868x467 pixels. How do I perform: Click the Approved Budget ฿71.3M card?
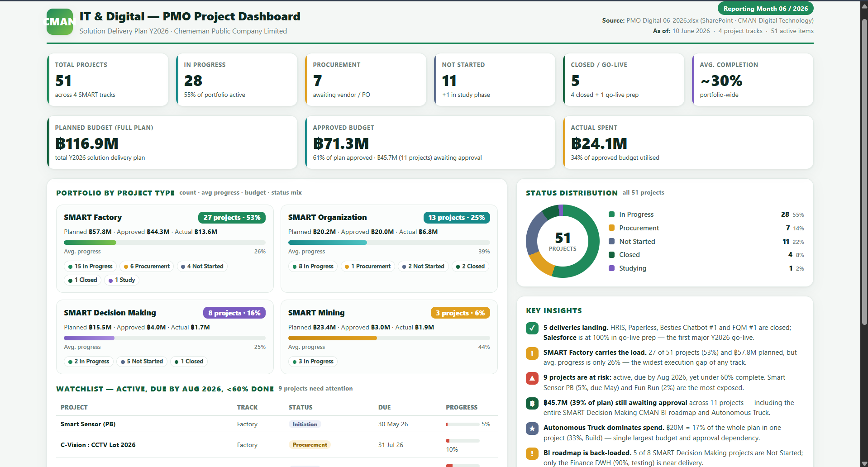pyautogui.click(x=430, y=143)
